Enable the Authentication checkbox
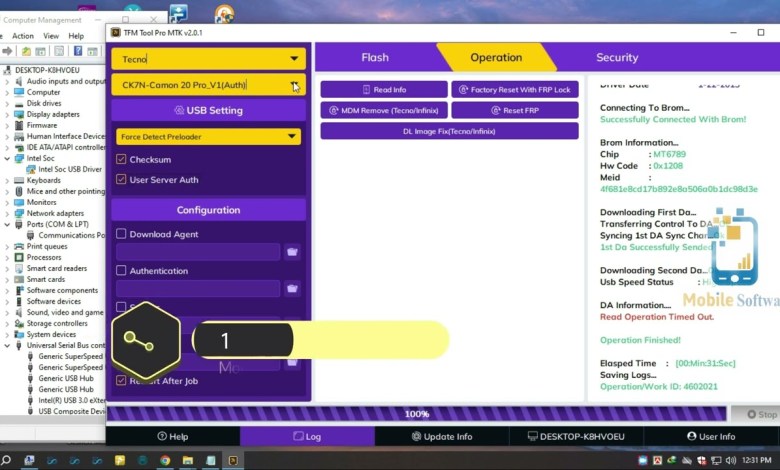The image size is (780, 470). pos(121,270)
